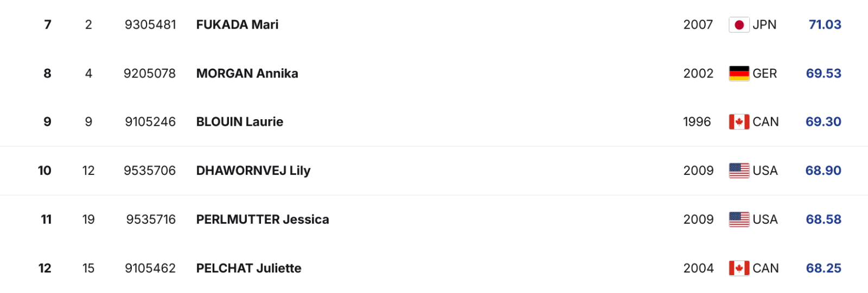The width and height of the screenshot is (868, 293).
Task: Open FUKADA Mari athlete profile
Action: [x=237, y=25]
